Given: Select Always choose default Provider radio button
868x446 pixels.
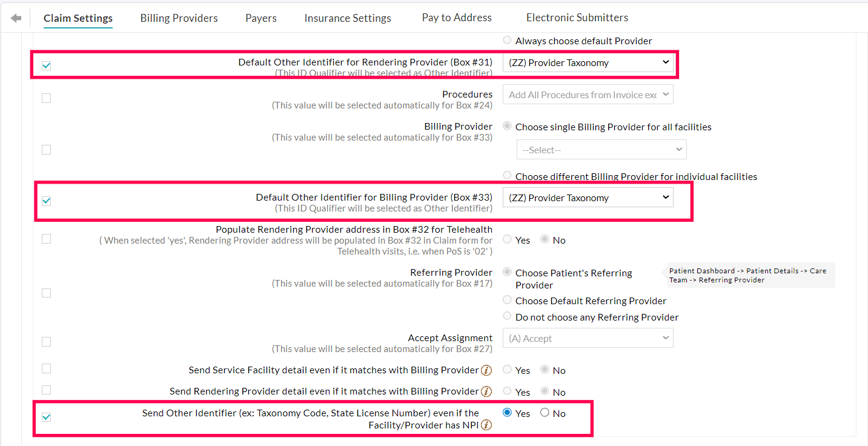Looking at the screenshot, I should pyautogui.click(x=506, y=41).
